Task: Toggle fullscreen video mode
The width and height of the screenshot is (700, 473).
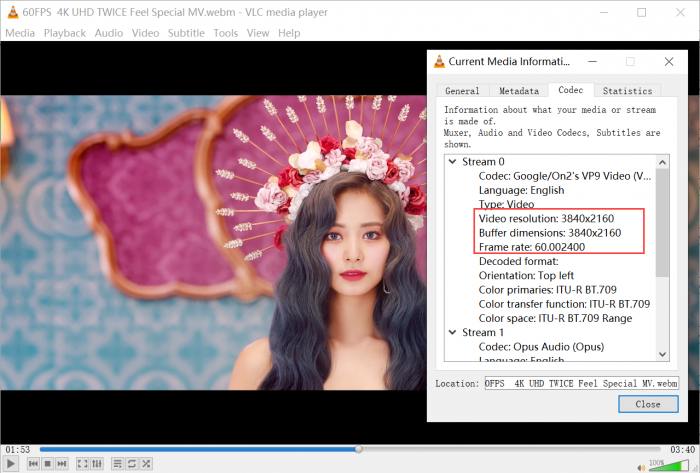Action: tap(83, 464)
